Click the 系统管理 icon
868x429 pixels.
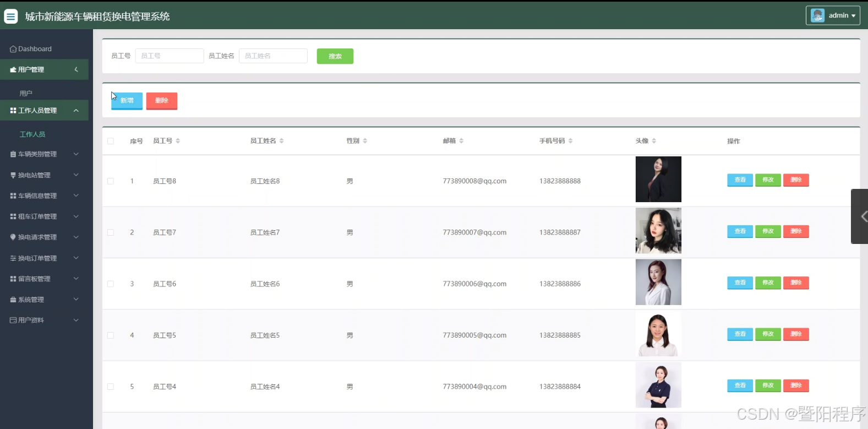(13, 300)
